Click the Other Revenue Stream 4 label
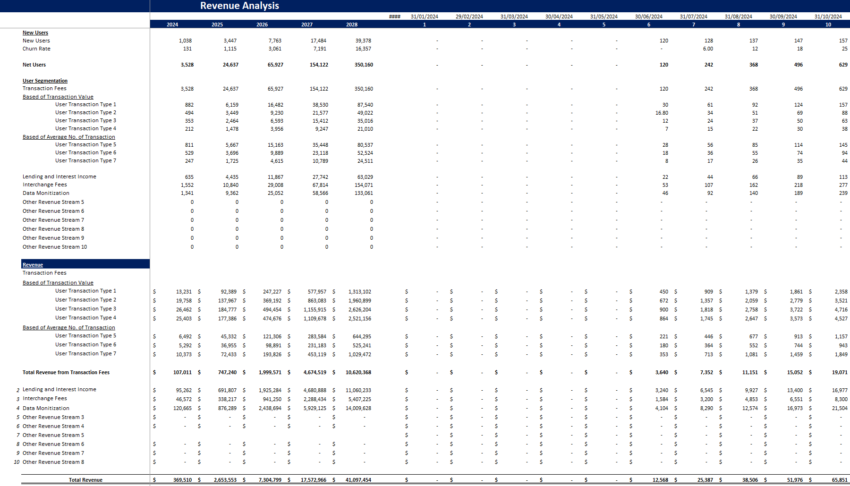 pos(53,426)
